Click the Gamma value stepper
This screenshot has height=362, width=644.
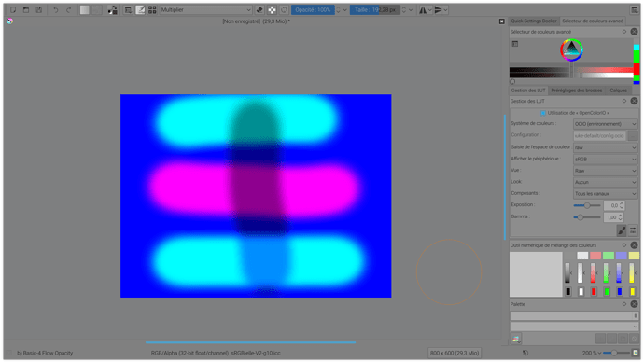click(x=621, y=217)
